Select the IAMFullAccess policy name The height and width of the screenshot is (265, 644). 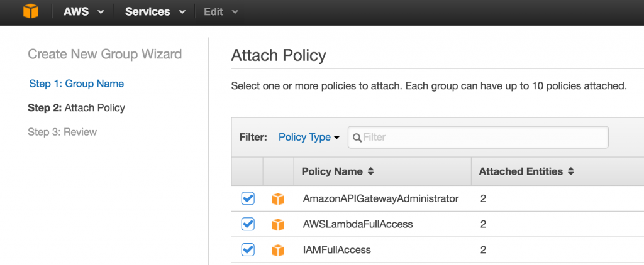337,250
